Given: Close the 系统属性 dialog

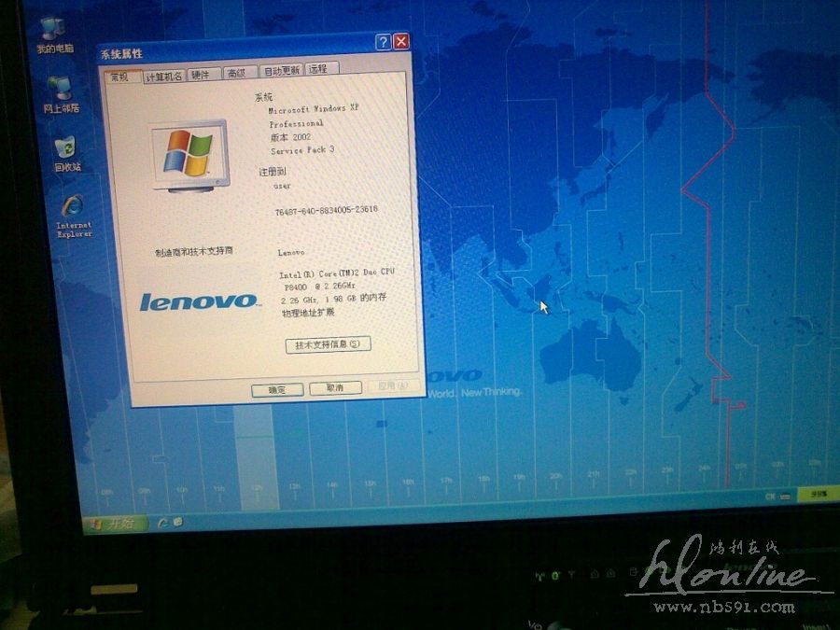Looking at the screenshot, I should pos(401,41).
